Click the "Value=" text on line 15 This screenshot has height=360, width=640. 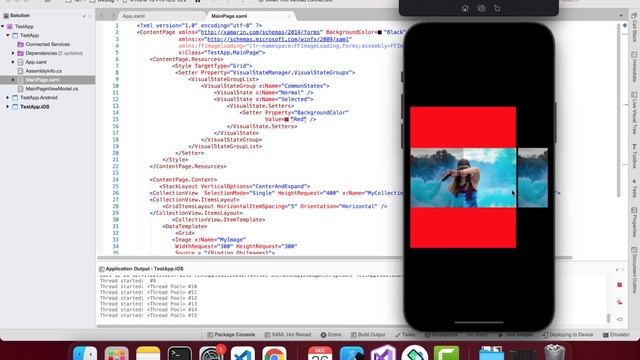[x=274, y=119]
